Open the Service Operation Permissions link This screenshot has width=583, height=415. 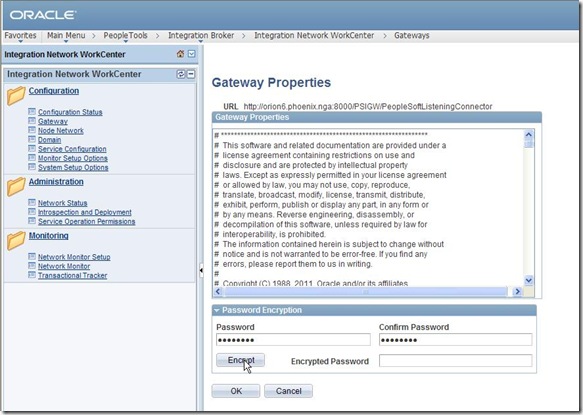tap(87, 221)
